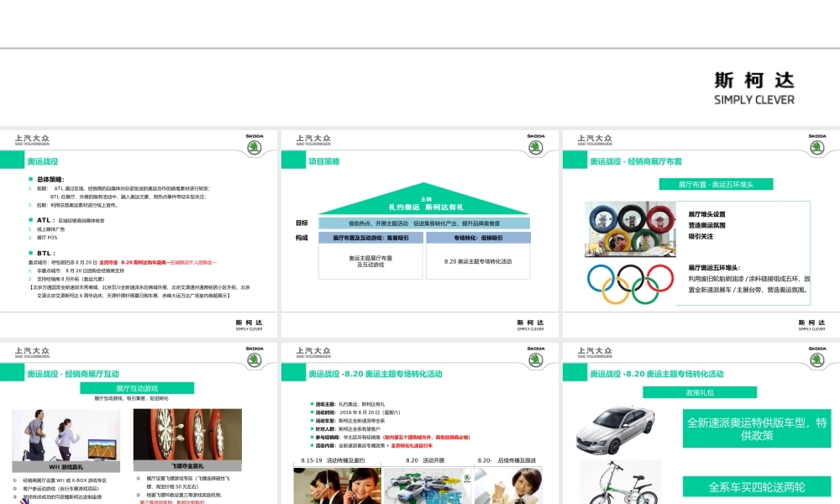Click the 斯柯达 footer logo on the 项目策略 slide
The width and height of the screenshot is (840, 504).
click(x=530, y=325)
